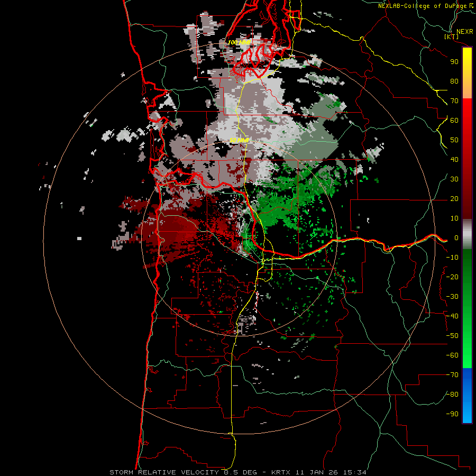Screen dimensions: 476x476
Task: Click the -40 value on the velocity scale
Action: pos(452,316)
